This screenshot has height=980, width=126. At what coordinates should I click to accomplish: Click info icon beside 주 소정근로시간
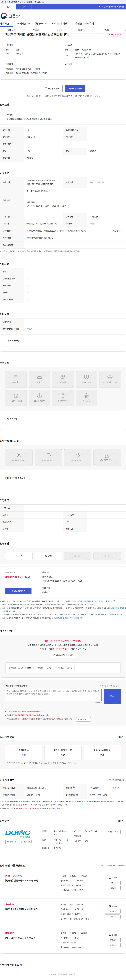(x=42, y=191)
